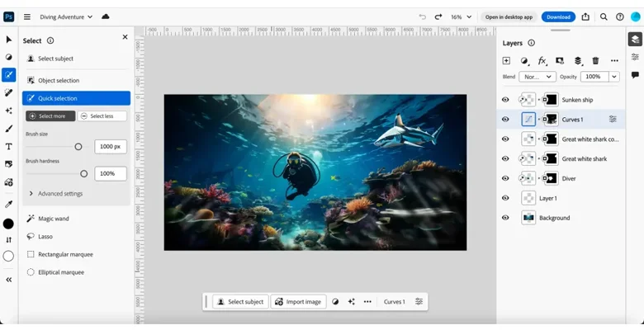Open the comments panel in right sidebar
The width and height of the screenshot is (644, 330).
click(x=635, y=75)
